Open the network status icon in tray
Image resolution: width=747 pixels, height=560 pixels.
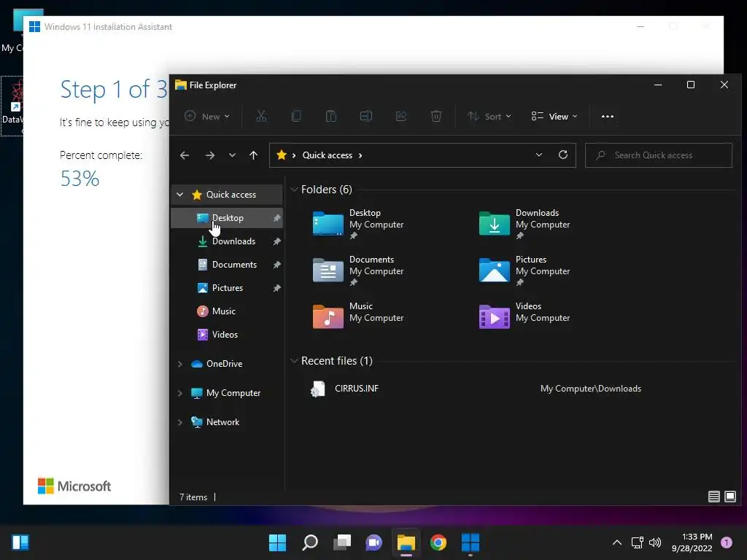(x=637, y=542)
